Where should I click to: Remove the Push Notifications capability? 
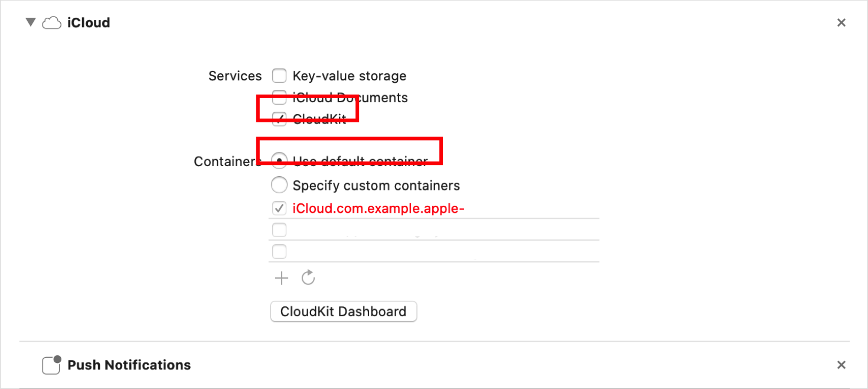click(841, 365)
